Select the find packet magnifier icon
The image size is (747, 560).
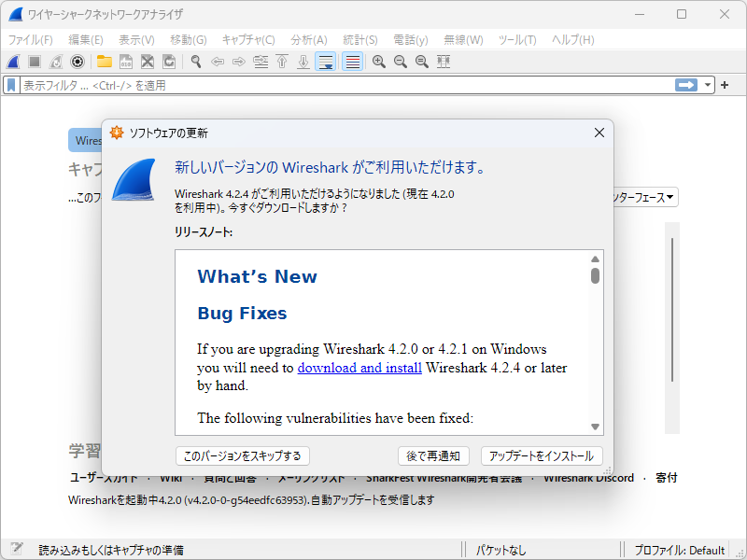195,62
